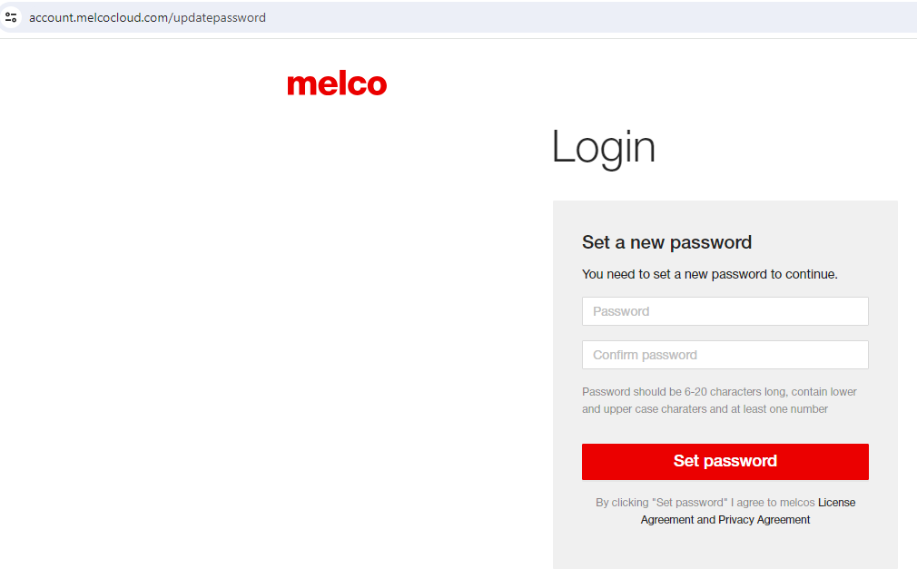
Task: Click the "Password" placeholder text
Action: [x=621, y=311]
